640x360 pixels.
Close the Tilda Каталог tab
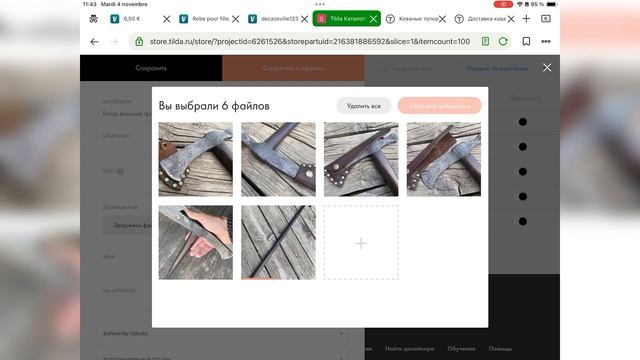pos(373,19)
